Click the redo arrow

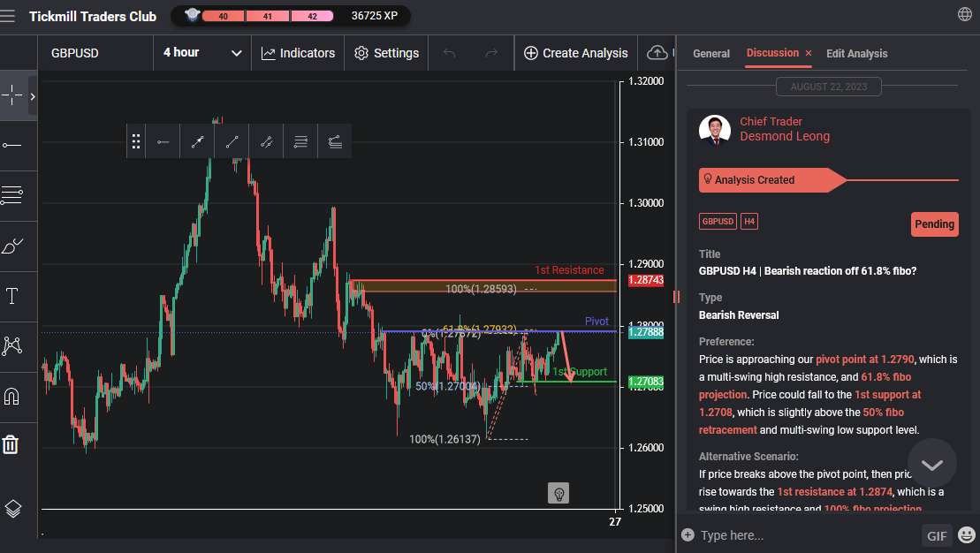(x=492, y=53)
